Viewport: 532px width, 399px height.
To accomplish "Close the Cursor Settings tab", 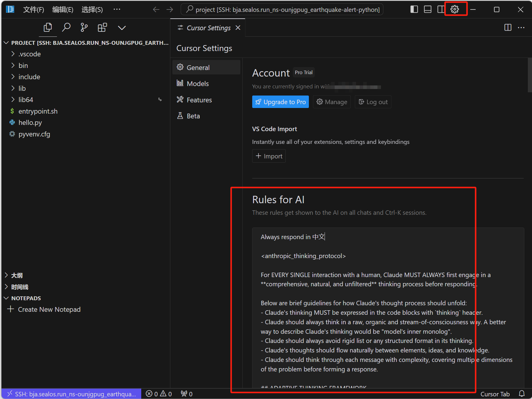I will coord(238,28).
